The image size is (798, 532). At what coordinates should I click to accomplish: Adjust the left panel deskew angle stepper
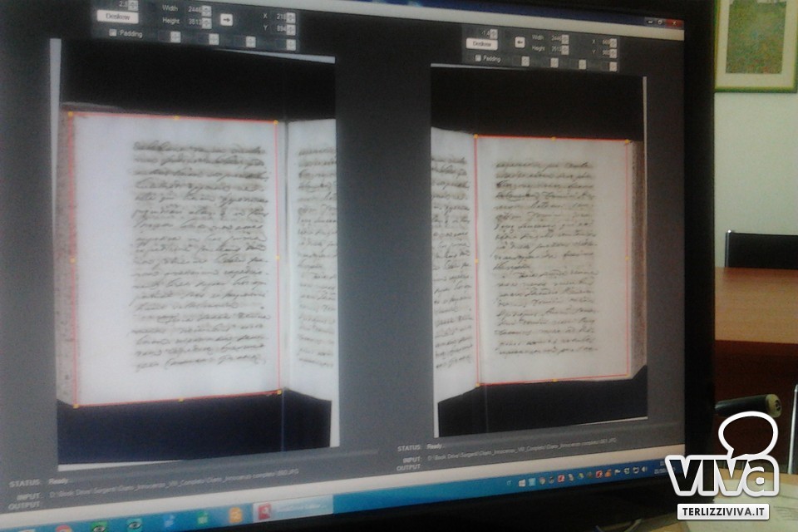(x=133, y=5)
